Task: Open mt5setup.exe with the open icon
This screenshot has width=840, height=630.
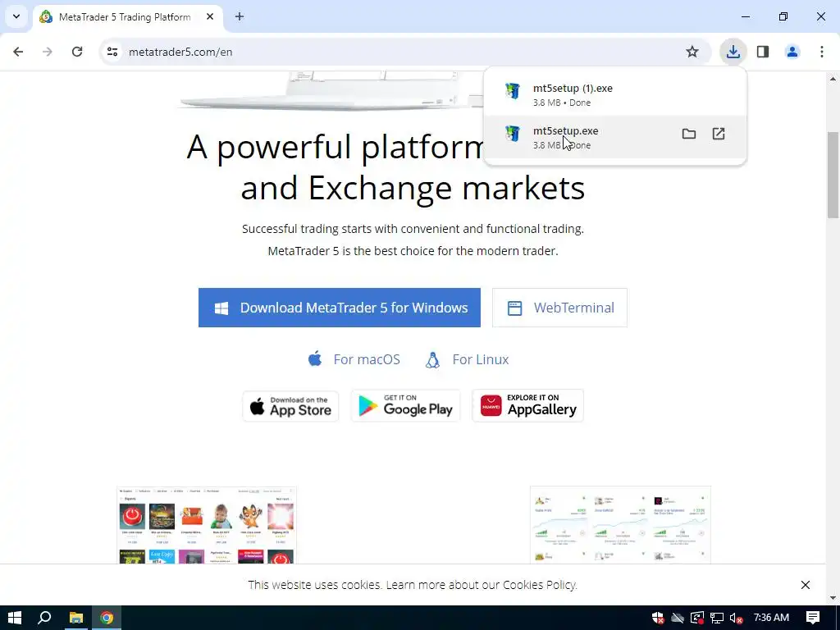Action: 719,134
